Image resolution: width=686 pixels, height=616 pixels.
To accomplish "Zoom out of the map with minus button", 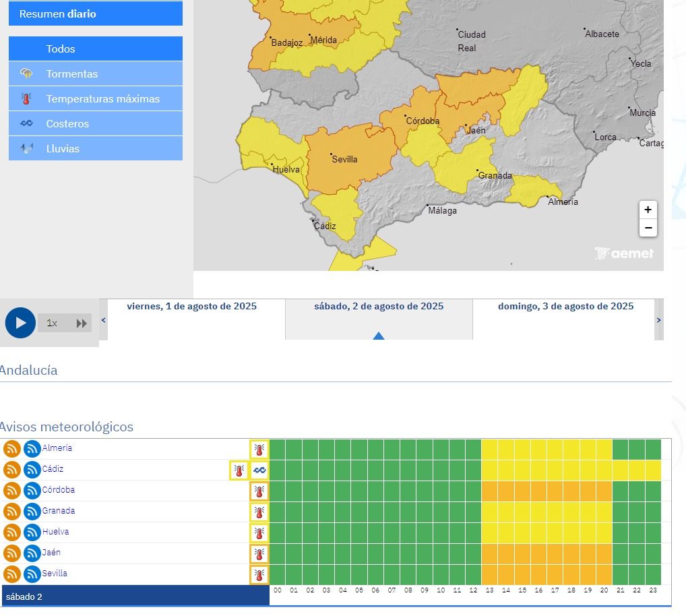I will click(648, 228).
